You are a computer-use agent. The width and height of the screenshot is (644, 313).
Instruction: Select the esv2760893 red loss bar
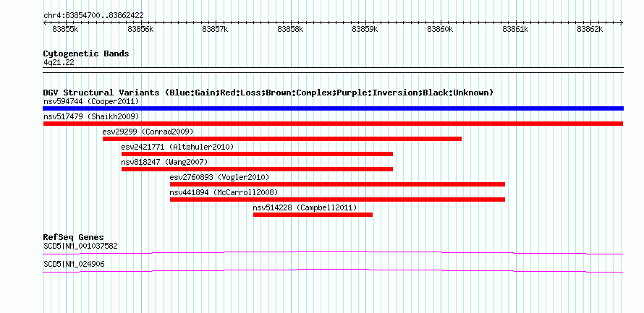click(x=337, y=184)
